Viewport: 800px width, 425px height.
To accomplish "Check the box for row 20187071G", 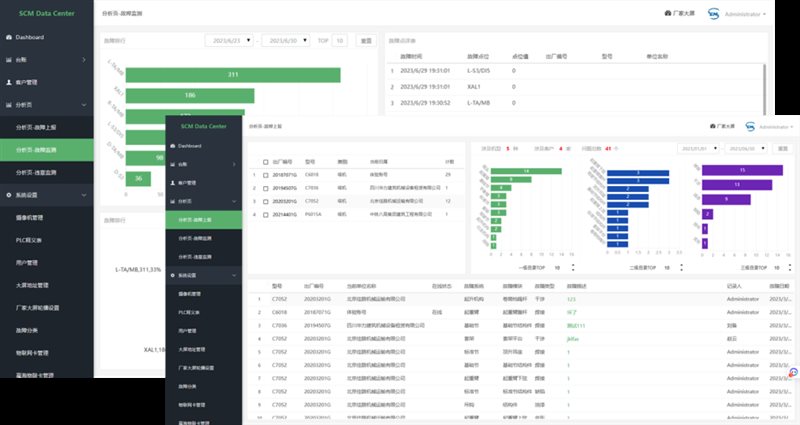I will (x=265, y=175).
